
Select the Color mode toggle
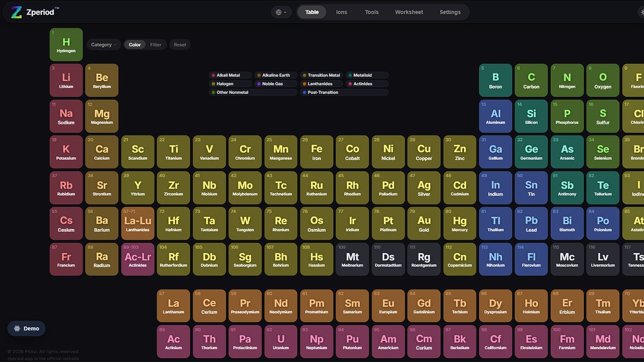point(135,45)
